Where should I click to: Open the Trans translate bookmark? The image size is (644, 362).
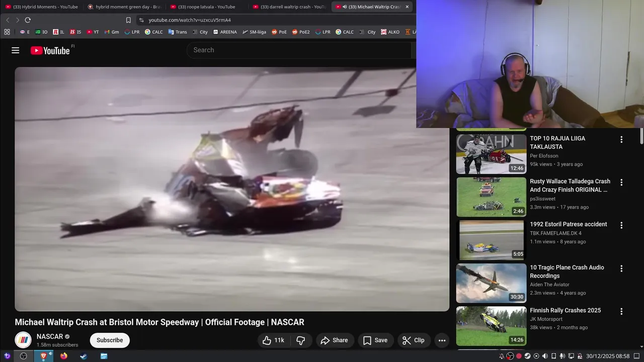click(178, 32)
